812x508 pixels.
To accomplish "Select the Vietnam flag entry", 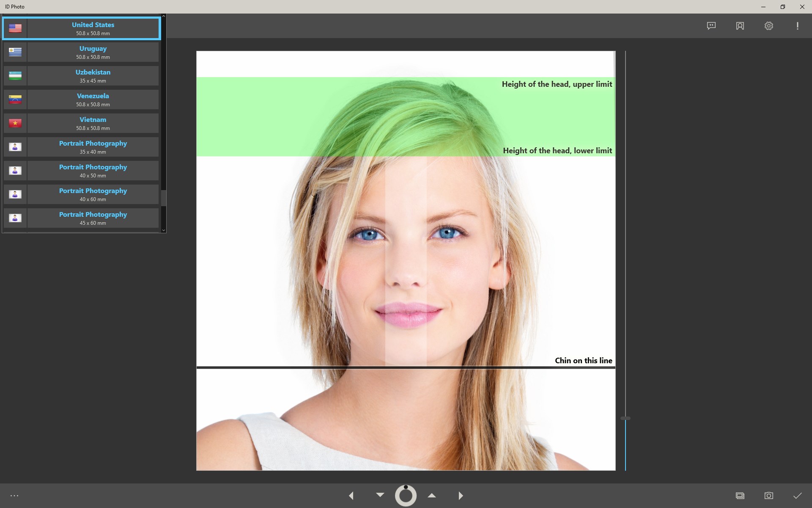I will click(15, 123).
